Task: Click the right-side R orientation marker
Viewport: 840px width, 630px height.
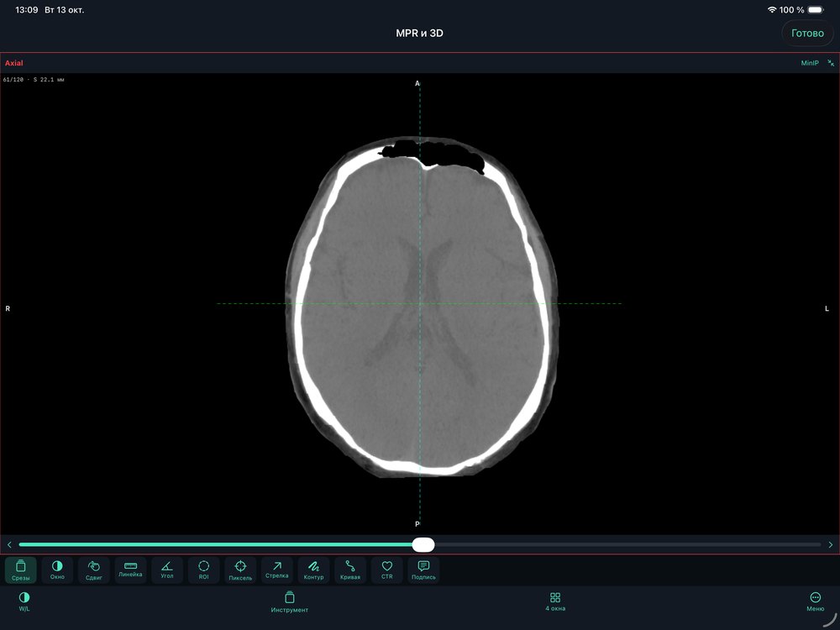Action: (x=8, y=308)
